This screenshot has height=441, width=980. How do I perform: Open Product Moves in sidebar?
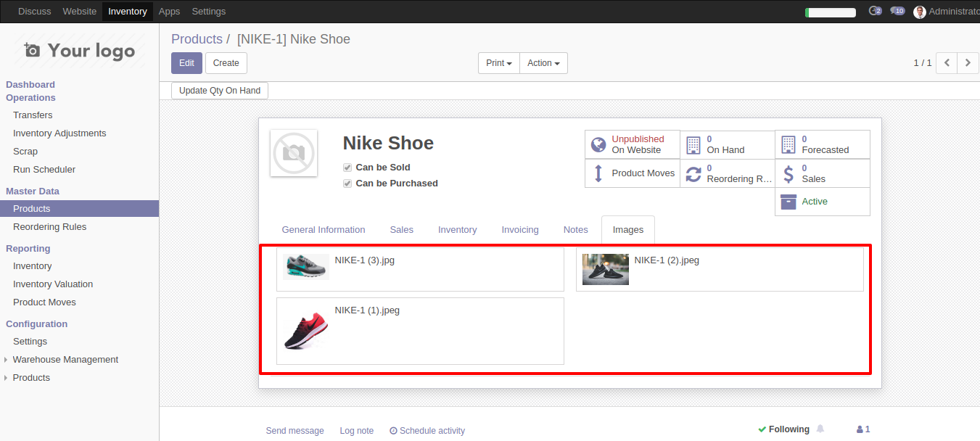(x=44, y=302)
